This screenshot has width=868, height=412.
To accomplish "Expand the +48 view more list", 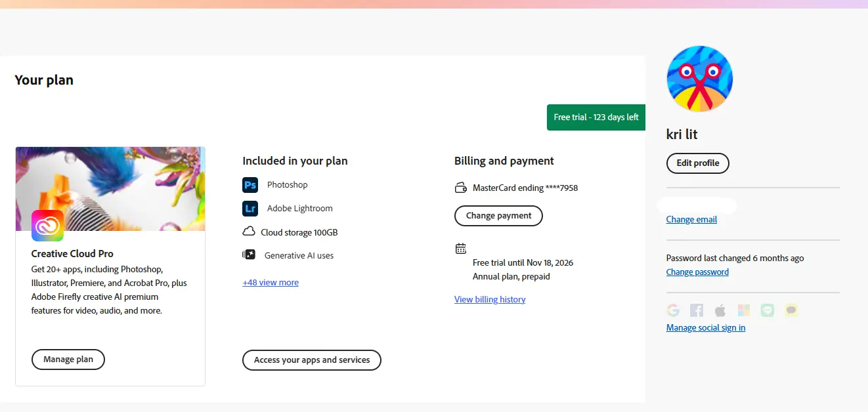I will click(271, 283).
